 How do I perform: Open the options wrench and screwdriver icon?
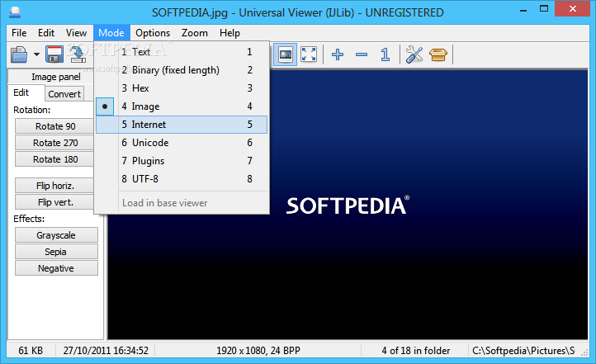click(x=414, y=54)
